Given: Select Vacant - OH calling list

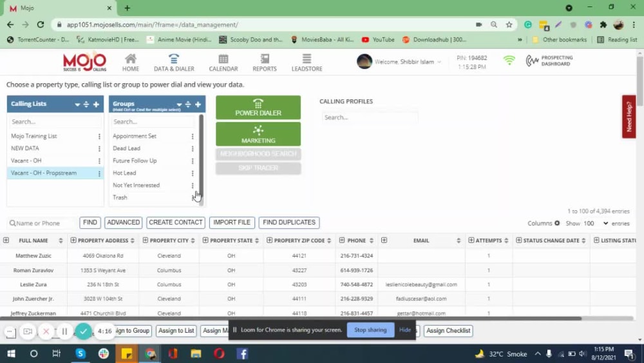Looking at the screenshot, I should pyautogui.click(x=26, y=161).
